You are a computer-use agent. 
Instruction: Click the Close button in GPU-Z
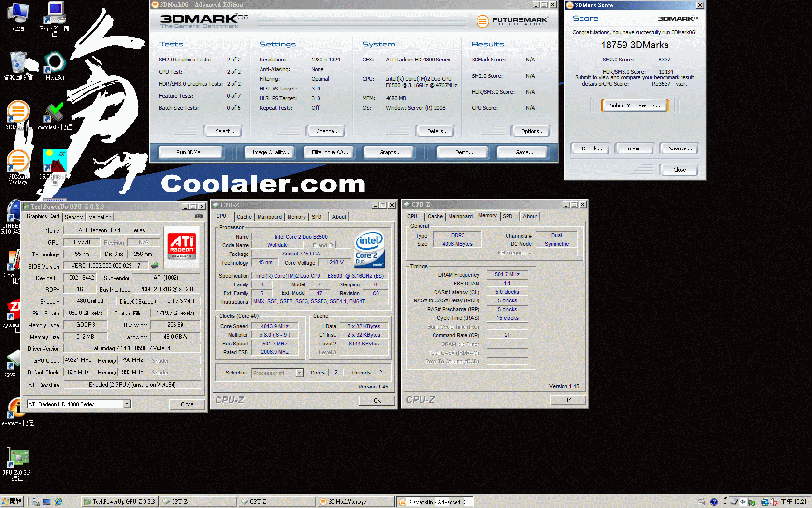pos(187,404)
